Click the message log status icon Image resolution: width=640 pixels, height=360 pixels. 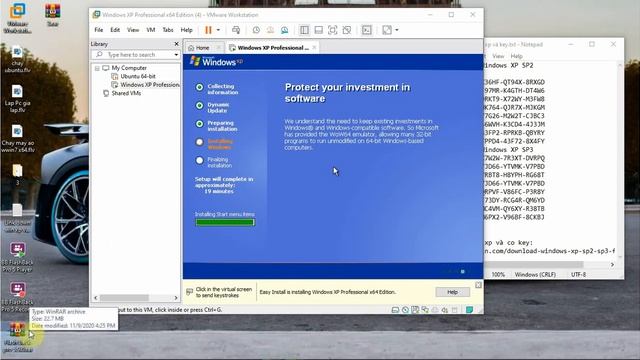(469, 310)
